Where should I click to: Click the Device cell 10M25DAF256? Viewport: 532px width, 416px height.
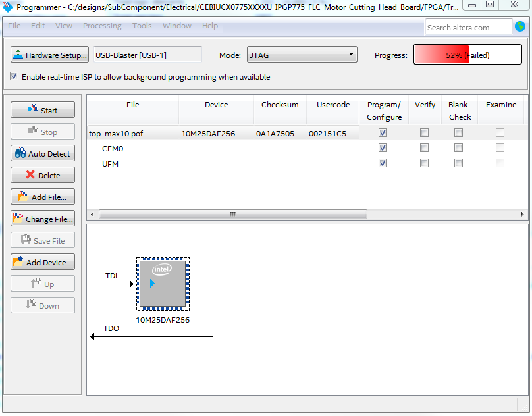(208, 134)
